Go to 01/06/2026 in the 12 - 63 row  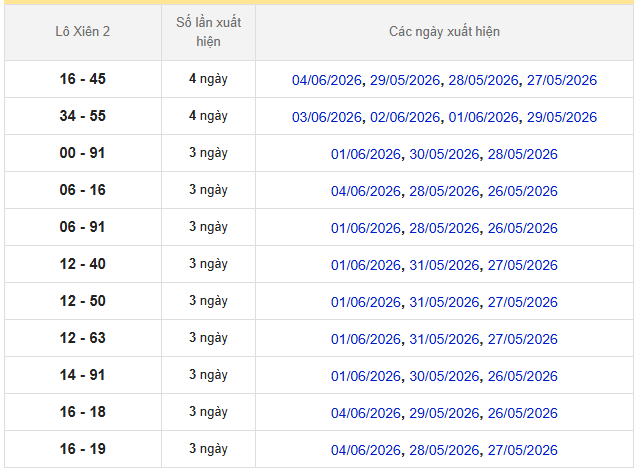pos(366,339)
